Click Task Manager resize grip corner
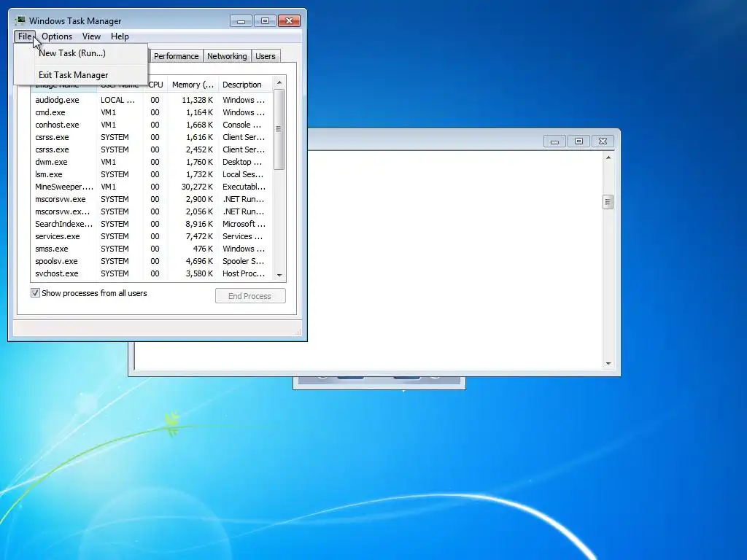747x560 pixels. coord(298,332)
